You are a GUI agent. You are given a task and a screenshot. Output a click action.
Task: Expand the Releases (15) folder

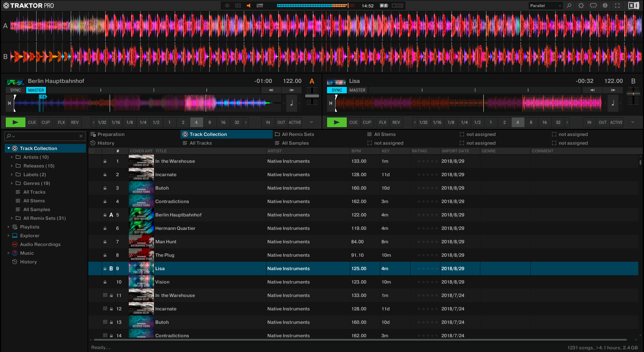(x=12, y=166)
